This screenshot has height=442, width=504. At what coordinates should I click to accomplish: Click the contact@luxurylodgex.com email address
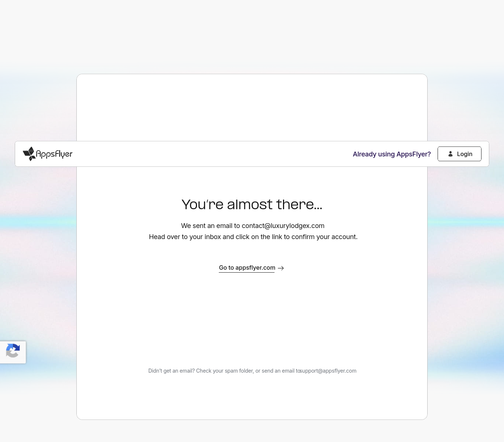(x=283, y=226)
